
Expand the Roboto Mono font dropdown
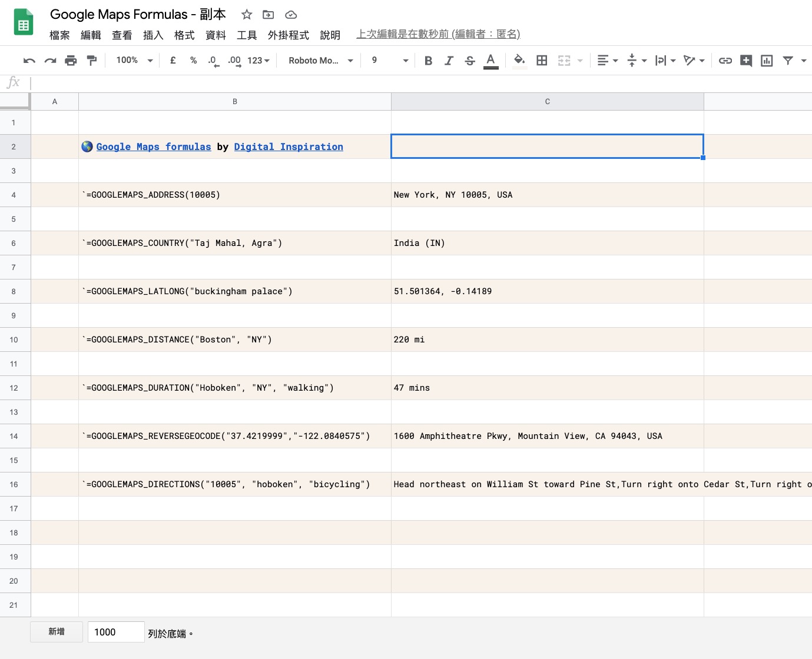[x=320, y=61]
